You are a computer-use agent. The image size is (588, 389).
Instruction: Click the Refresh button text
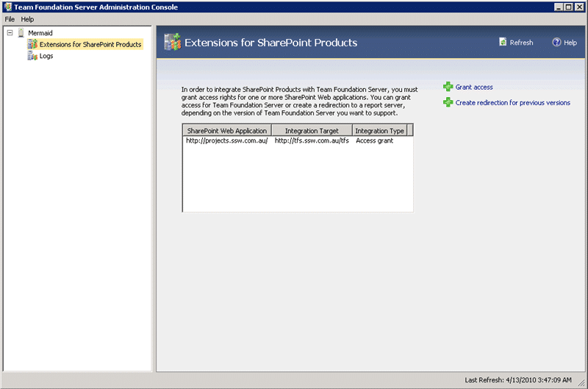[521, 43]
